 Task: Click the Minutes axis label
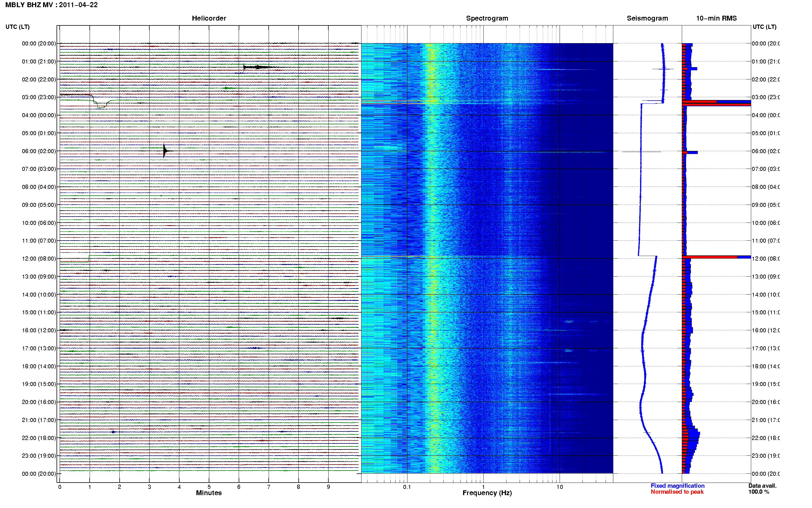[209, 493]
